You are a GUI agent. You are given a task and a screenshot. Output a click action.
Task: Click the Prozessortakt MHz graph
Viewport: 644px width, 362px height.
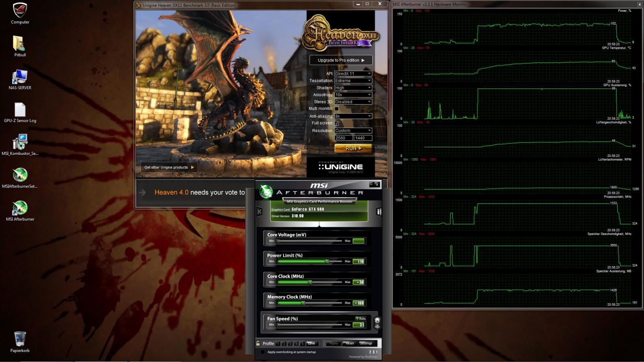518,215
